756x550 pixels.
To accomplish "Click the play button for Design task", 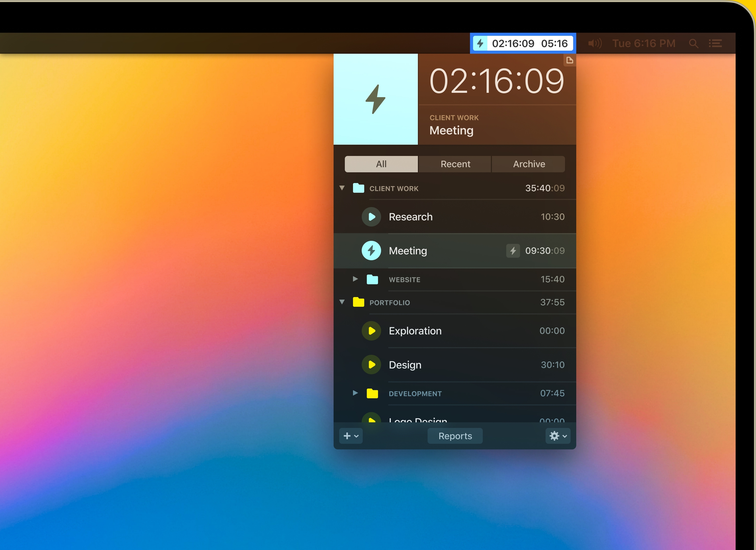I will (372, 364).
